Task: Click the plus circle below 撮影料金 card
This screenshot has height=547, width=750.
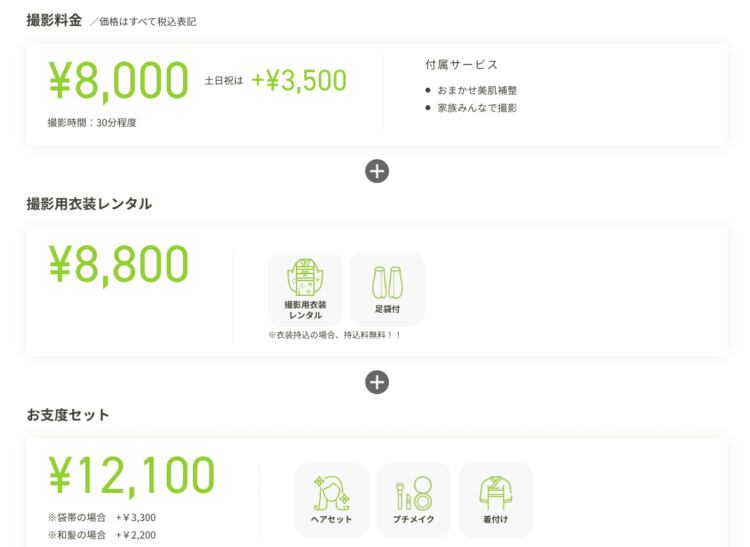Action: 377,171
